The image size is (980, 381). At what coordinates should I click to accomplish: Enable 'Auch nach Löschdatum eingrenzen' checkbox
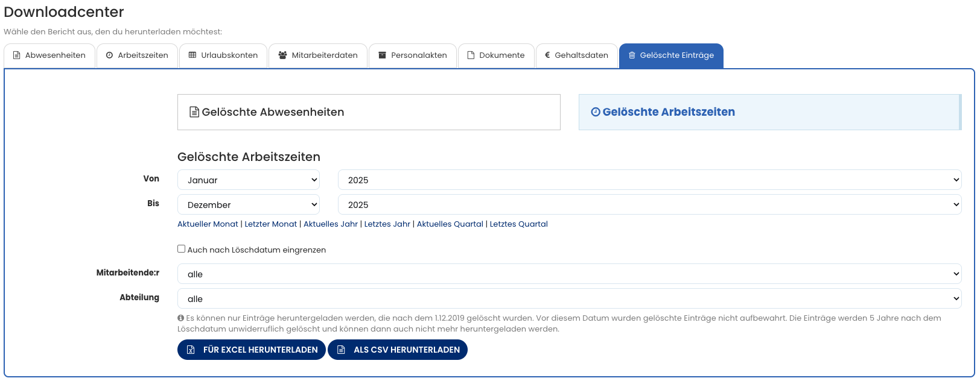(x=181, y=249)
